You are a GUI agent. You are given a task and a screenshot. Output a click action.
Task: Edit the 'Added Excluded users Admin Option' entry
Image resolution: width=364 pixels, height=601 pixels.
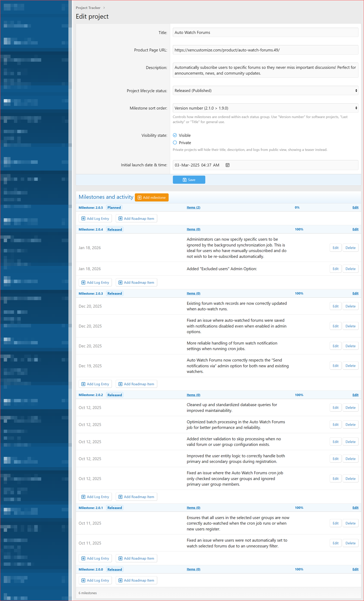(336, 269)
